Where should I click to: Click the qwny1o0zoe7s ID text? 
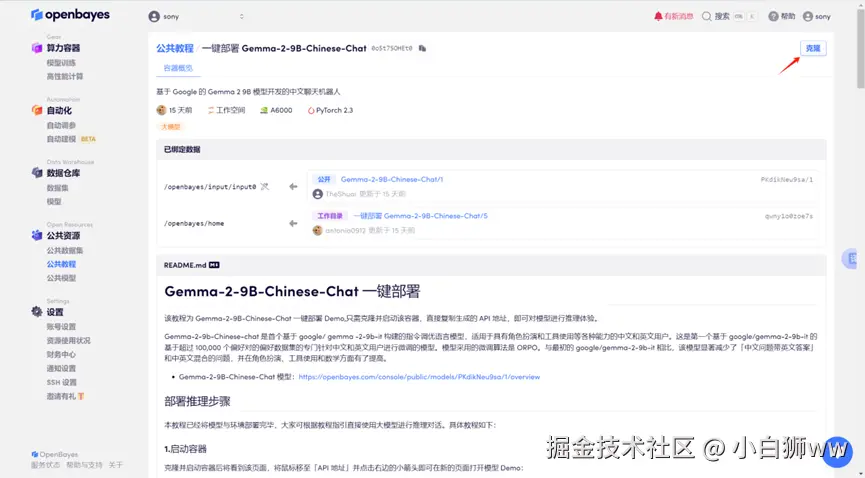(x=789, y=216)
